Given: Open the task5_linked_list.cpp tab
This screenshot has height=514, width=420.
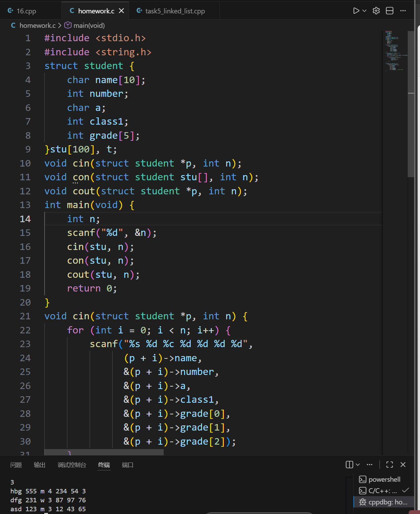Looking at the screenshot, I should pyautogui.click(x=175, y=11).
